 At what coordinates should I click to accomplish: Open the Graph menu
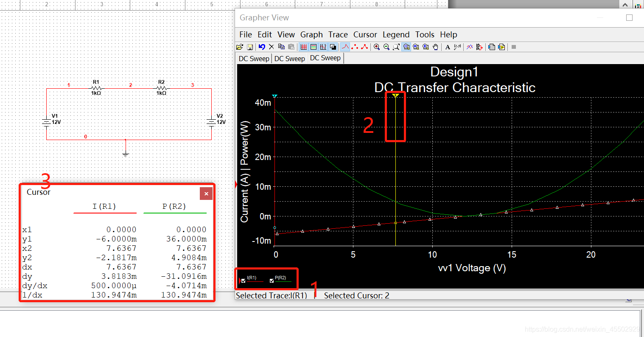coord(312,34)
